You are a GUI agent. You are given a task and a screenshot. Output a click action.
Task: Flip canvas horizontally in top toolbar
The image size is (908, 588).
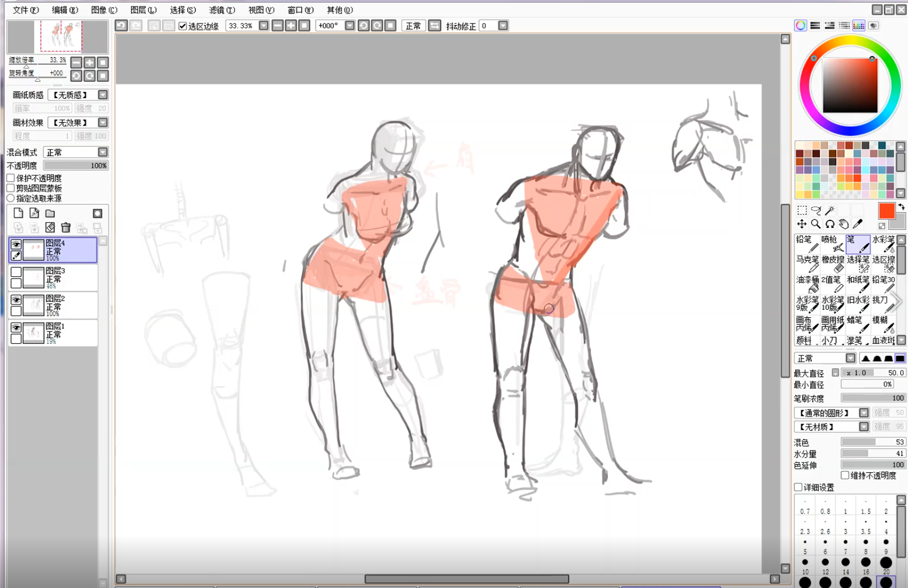click(434, 26)
